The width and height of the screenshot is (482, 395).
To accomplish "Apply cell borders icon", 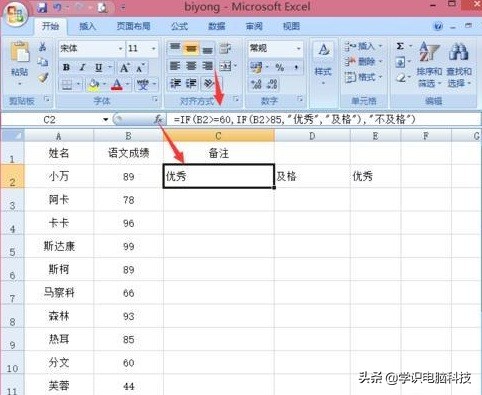I will click(x=67, y=85).
